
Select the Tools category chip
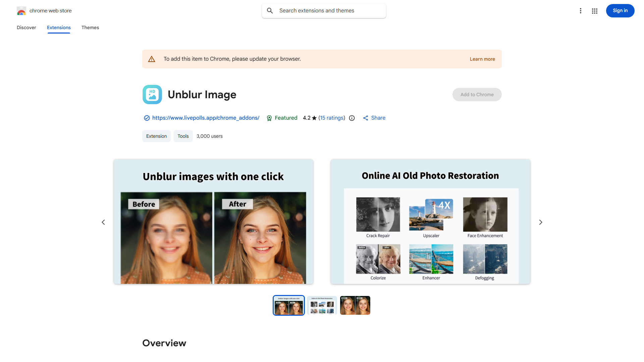183,136
